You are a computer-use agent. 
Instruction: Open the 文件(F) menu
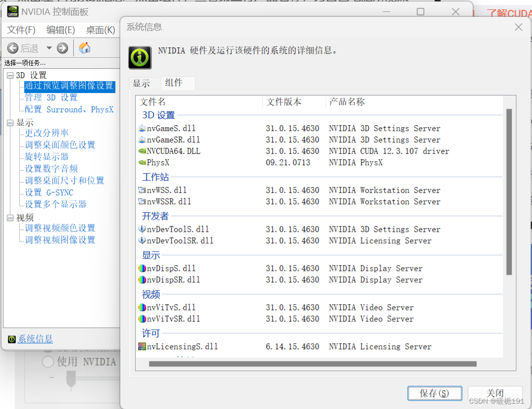point(21,30)
